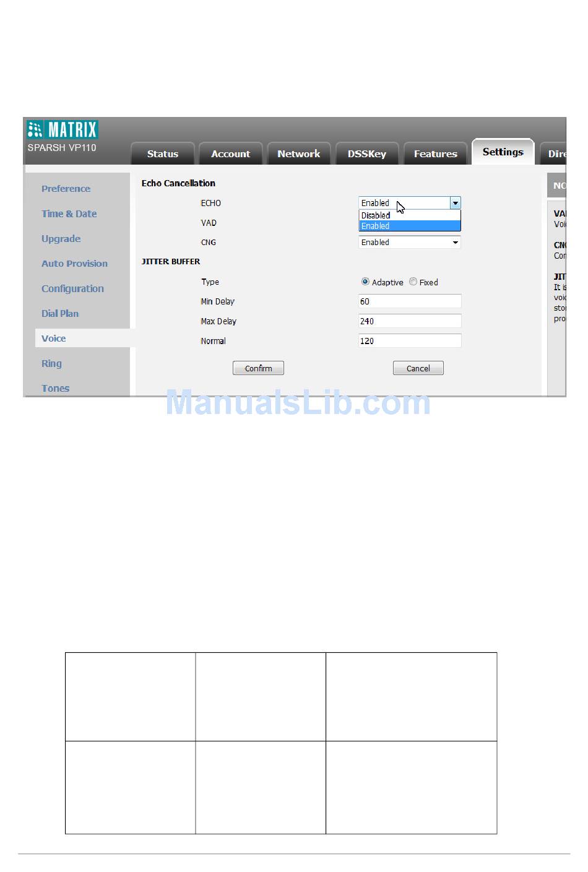Select the Settings tab
This screenshot has height=872, width=588.
click(x=503, y=152)
